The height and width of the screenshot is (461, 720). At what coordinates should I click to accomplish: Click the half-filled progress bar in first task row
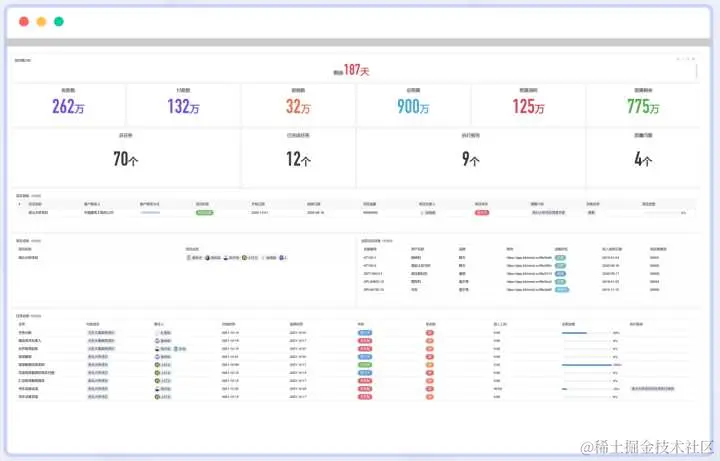(x=587, y=332)
